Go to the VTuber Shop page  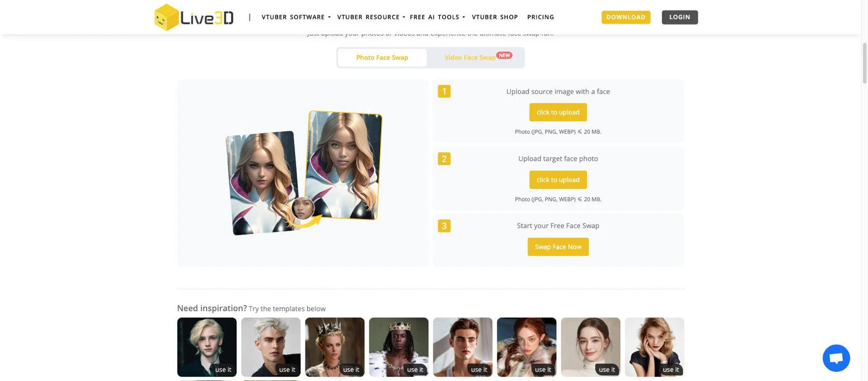(495, 17)
